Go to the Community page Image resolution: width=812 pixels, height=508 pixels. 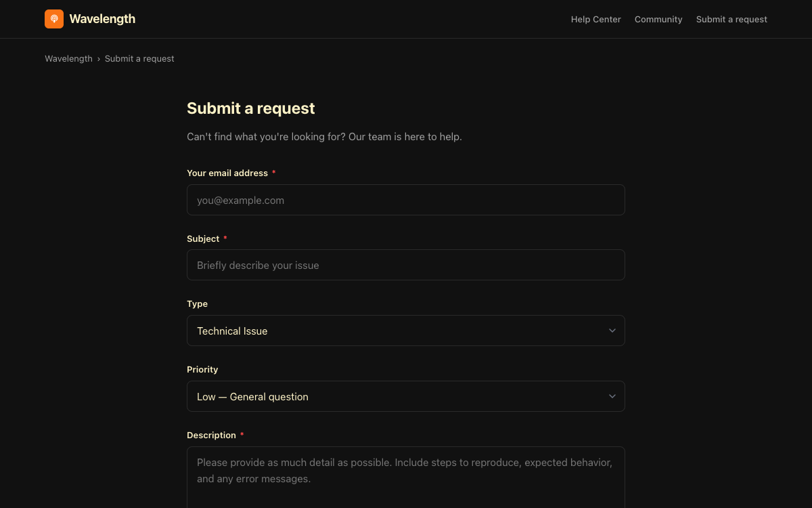658,19
